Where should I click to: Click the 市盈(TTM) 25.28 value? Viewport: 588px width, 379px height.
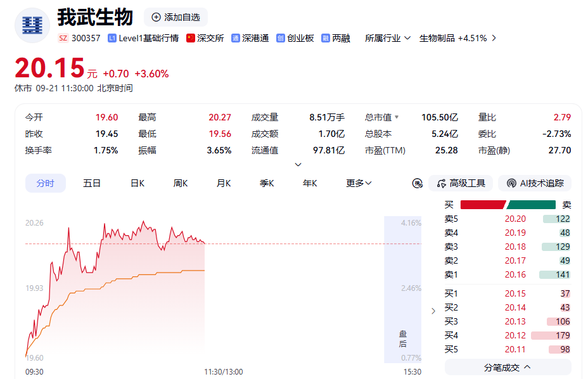[446, 150]
